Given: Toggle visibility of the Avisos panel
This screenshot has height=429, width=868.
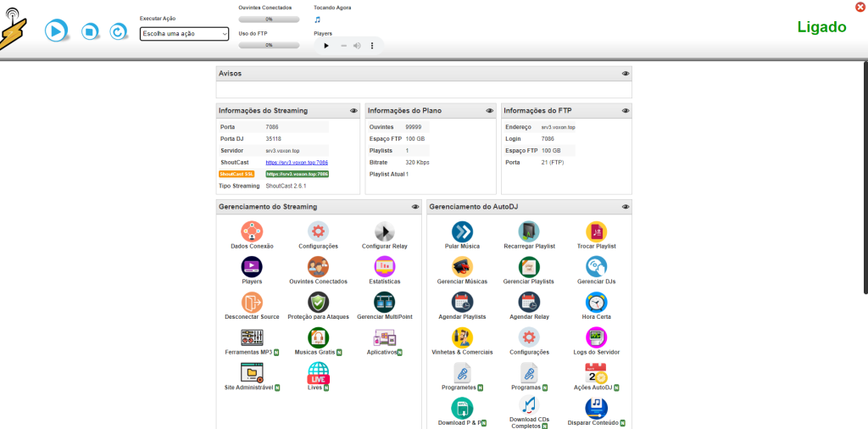Looking at the screenshot, I should point(626,74).
